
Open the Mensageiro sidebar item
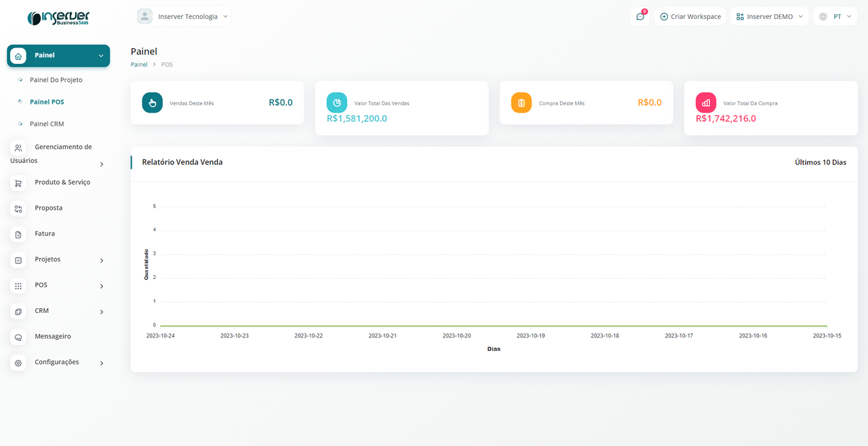pyautogui.click(x=52, y=337)
